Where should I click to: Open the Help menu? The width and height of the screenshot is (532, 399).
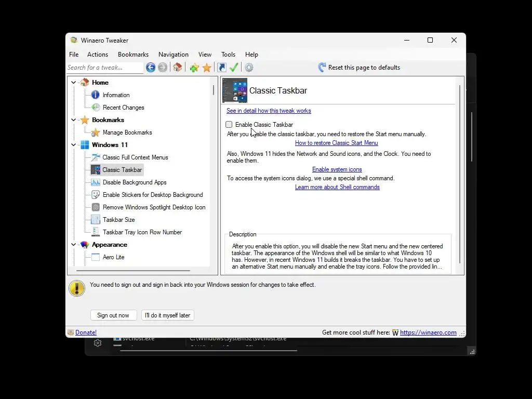coord(251,54)
